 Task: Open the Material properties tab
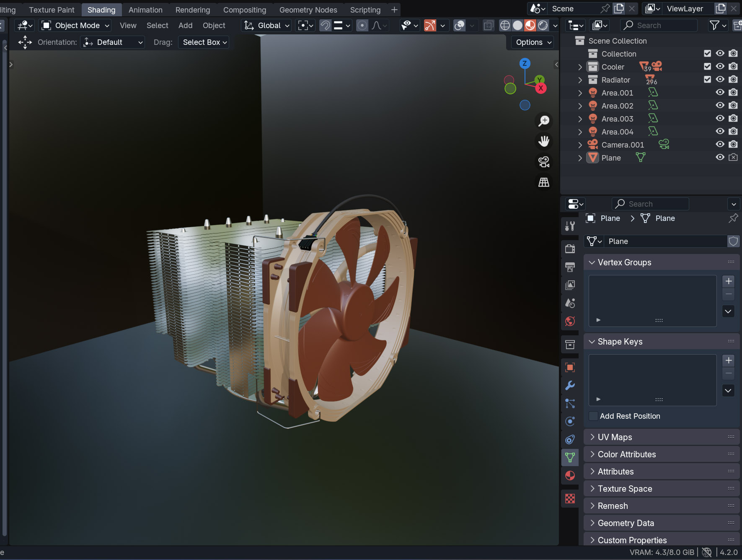570,475
